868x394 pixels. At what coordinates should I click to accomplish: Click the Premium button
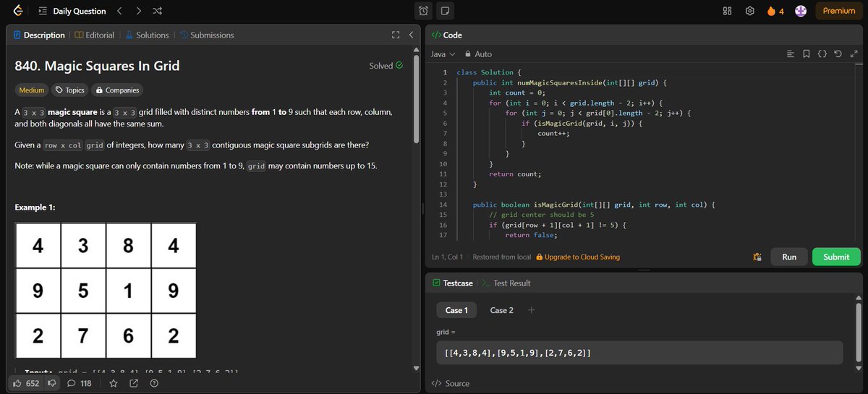click(x=838, y=11)
